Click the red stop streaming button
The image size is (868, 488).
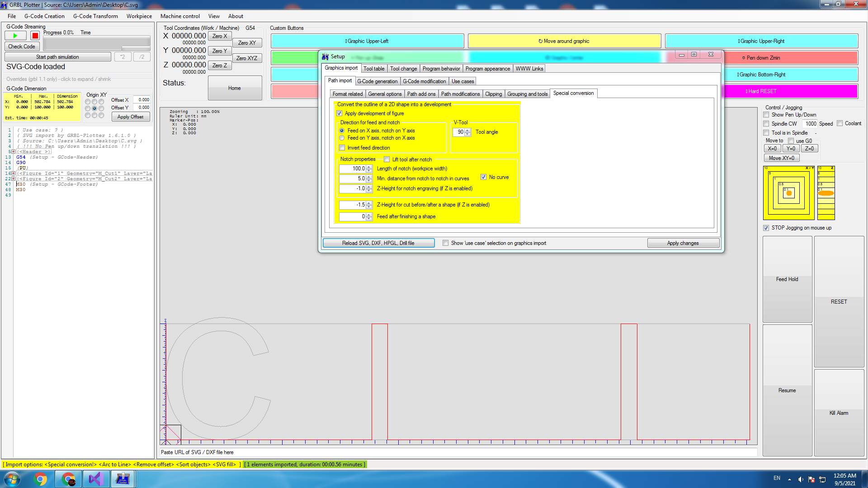(35, 36)
